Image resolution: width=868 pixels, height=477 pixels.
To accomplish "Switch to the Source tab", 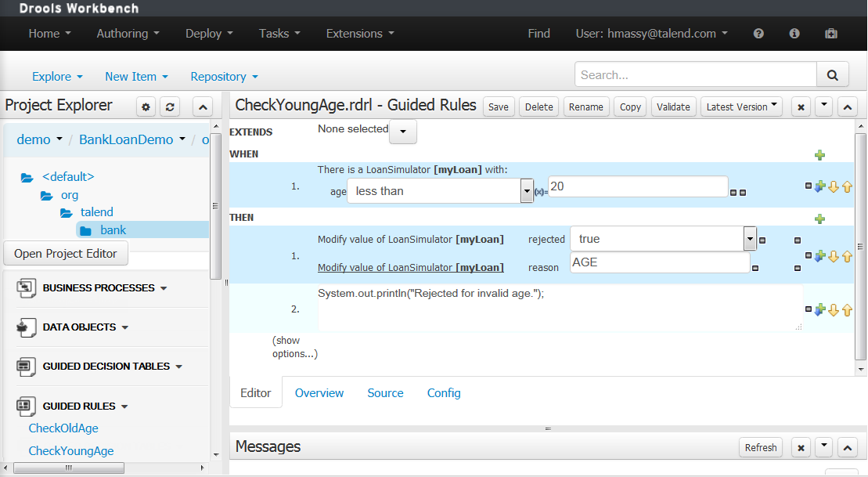I will coord(385,393).
